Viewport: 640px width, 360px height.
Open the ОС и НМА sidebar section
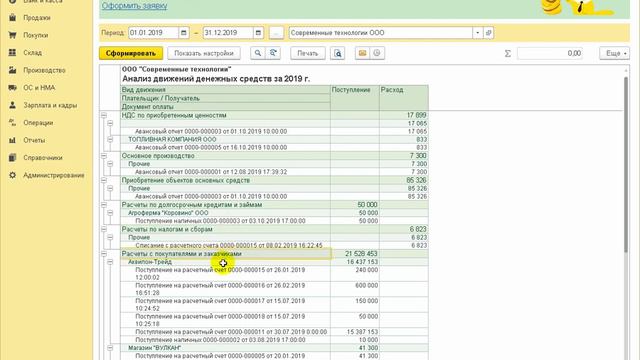39,88
